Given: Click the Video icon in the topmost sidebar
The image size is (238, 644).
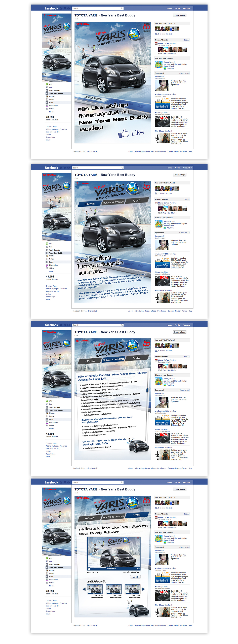Looking at the screenshot, I should [x=47, y=109].
